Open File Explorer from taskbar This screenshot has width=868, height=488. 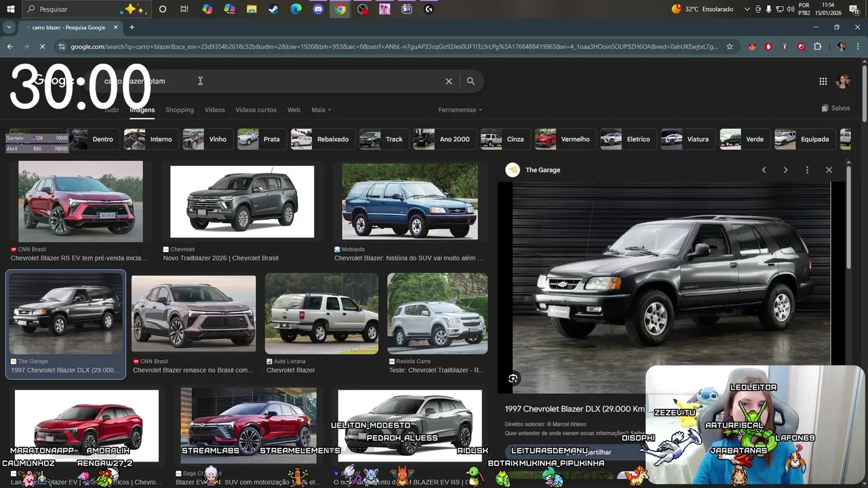click(252, 9)
